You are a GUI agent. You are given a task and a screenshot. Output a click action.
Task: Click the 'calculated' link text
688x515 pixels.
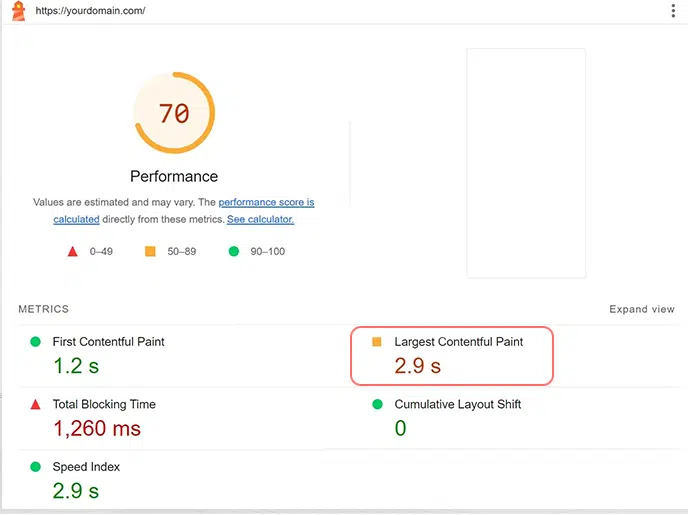pos(76,219)
